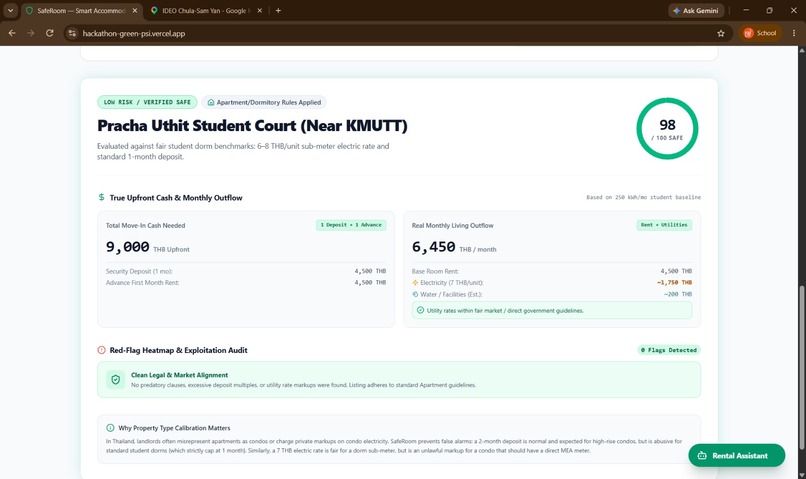The width and height of the screenshot is (806, 479).
Task: Click the house icon in Rules Applied badge
Action: [211, 102]
